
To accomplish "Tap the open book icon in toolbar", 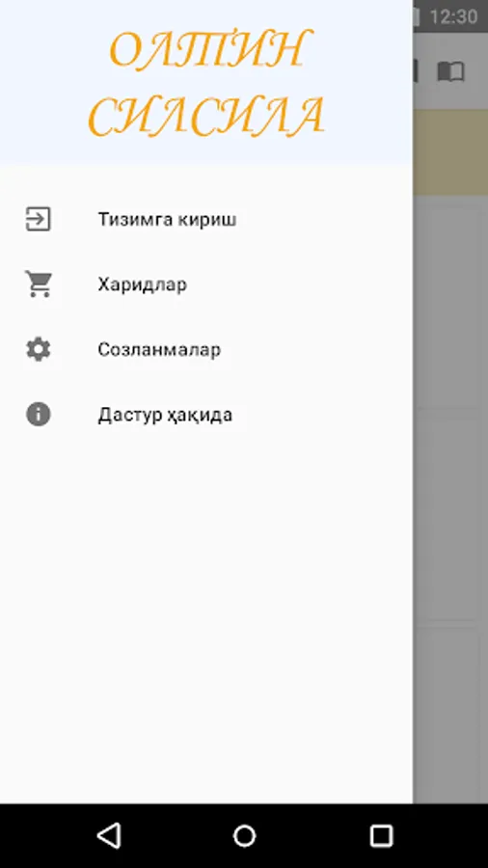I will pos(451,72).
